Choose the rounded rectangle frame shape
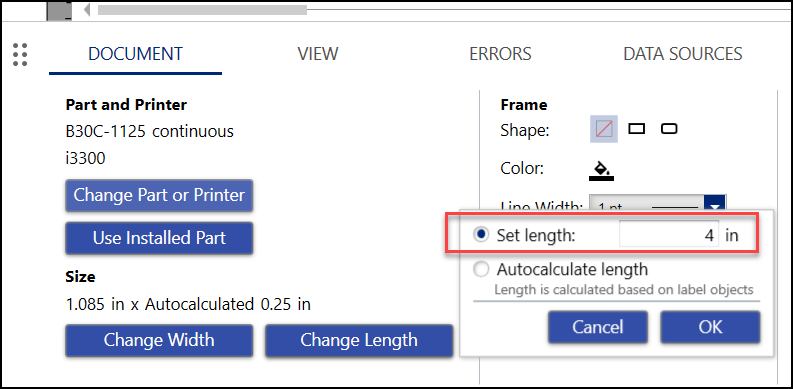793x389 pixels. point(669,129)
